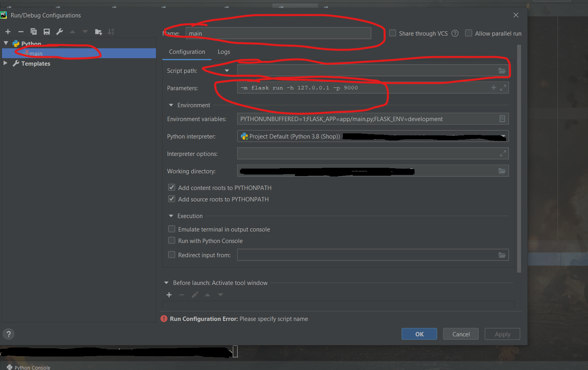Collapse the Python configurations node
Viewport: 588px width, 370px height.
[x=6, y=43]
